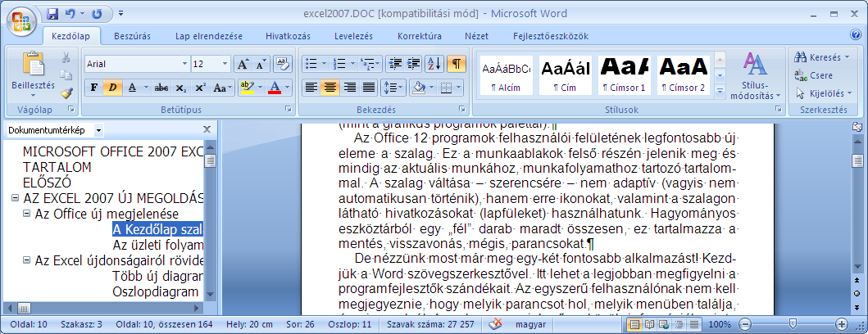The height and width of the screenshot is (334, 868).
Task: Apply strikethrough with the abc icon
Action: [161, 88]
